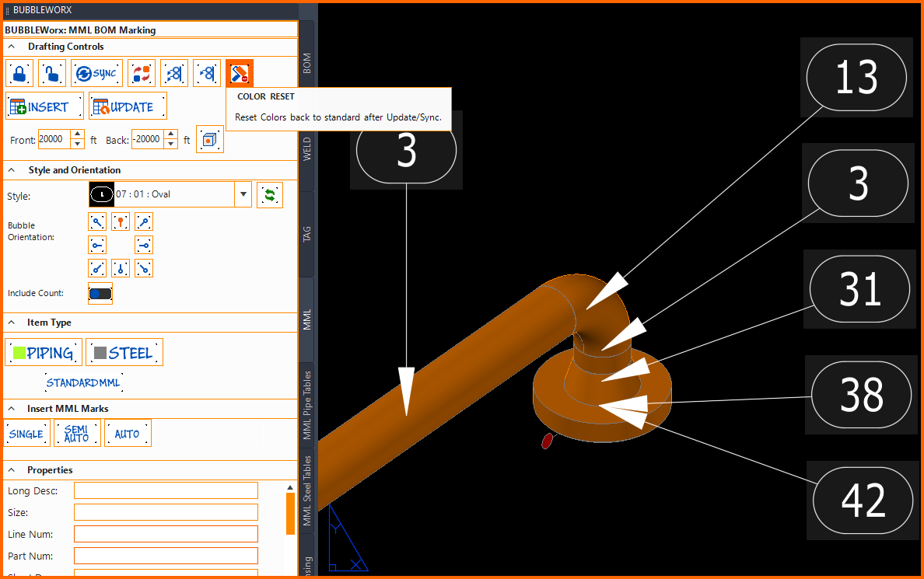Click the sixth Drafting Controls icon
924x579 pixels.
[207, 74]
